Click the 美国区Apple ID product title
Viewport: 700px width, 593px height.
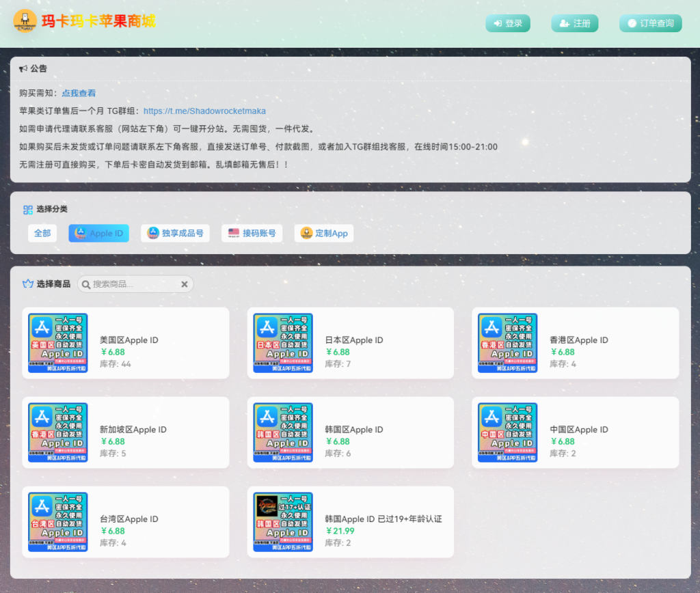[129, 340]
